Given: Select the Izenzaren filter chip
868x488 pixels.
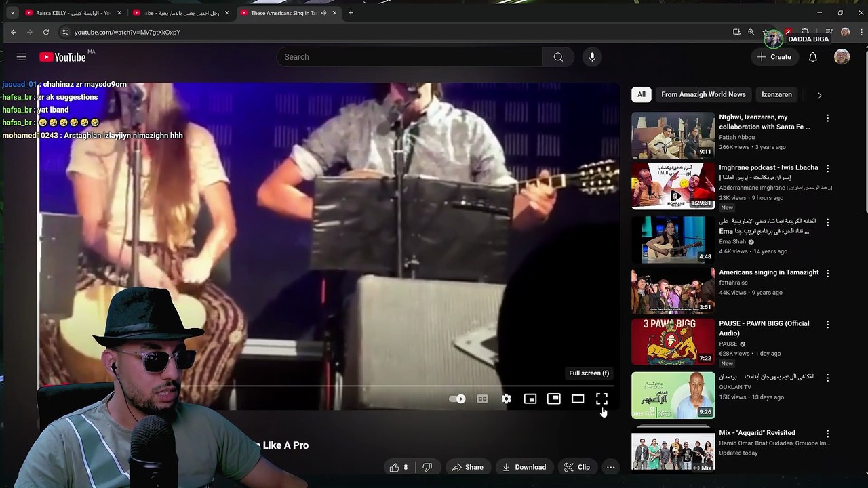Looking at the screenshot, I should click(776, 95).
